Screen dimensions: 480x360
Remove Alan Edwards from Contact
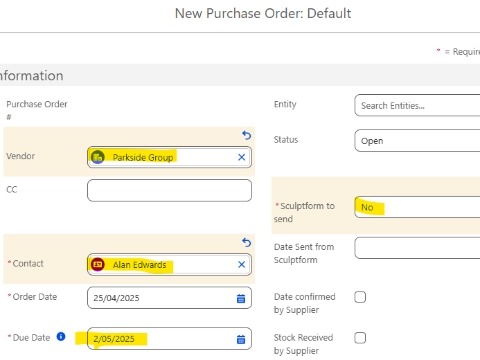242,265
